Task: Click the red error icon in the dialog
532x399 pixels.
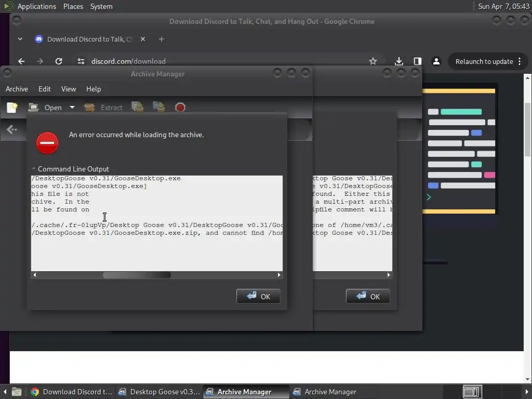Action: coord(47,143)
